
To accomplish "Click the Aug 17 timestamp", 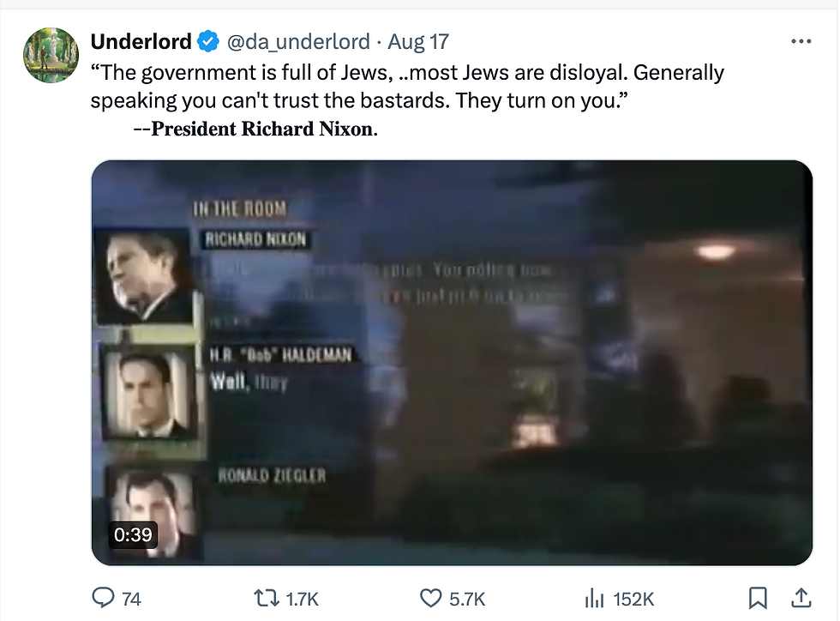I will click(x=417, y=40).
